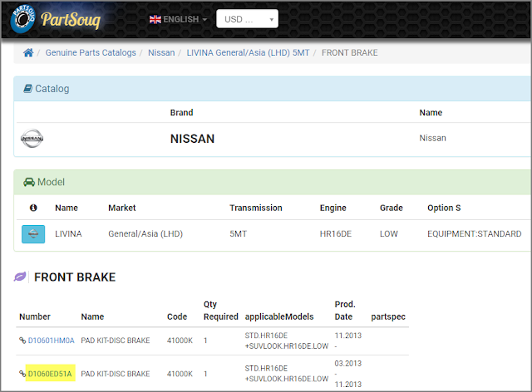
Task: Click the purple leaf icon beside FRONT BRAKE
Action: [x=20, y=277]
